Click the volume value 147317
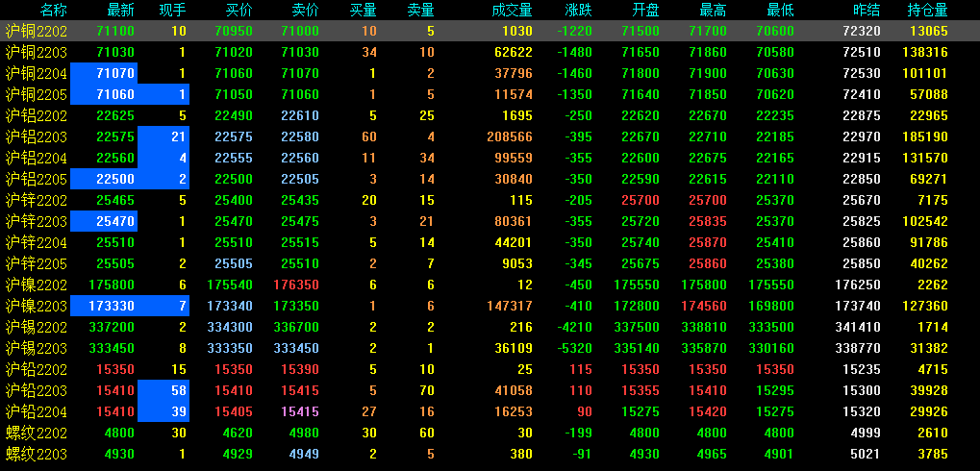 pos(512,306)
